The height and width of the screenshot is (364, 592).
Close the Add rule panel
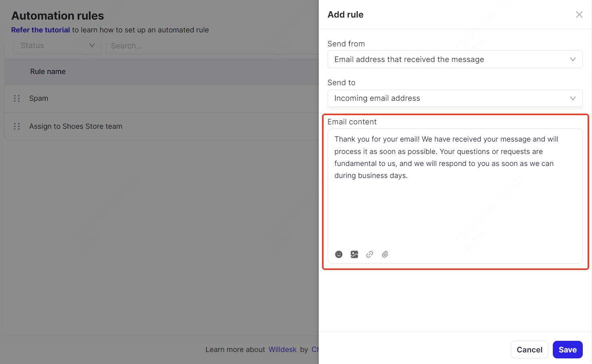(x=579, y=14)
